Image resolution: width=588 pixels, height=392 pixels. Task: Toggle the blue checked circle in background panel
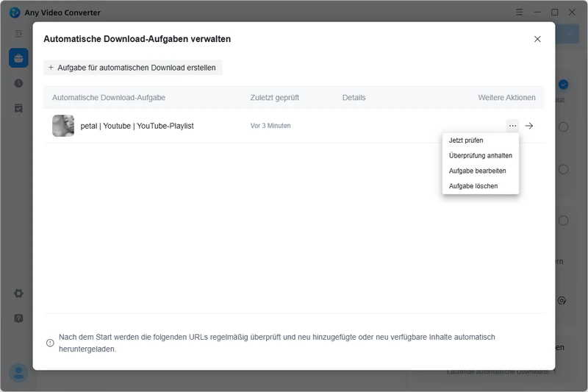point(563,85)
